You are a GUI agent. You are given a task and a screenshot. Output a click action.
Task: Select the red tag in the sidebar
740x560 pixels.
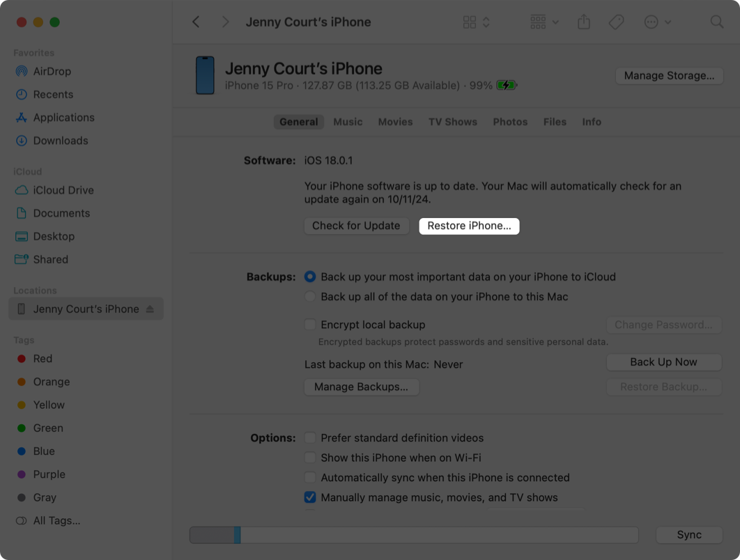(x=42, y=359)
